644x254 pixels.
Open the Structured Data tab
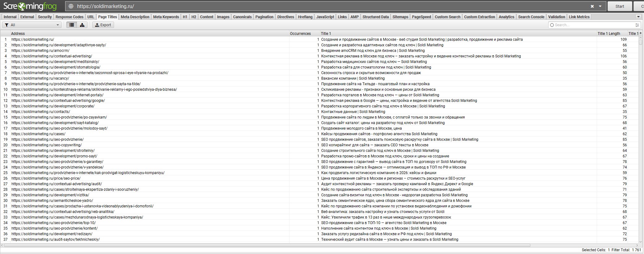pyautogui.click(x=376, y=17)
